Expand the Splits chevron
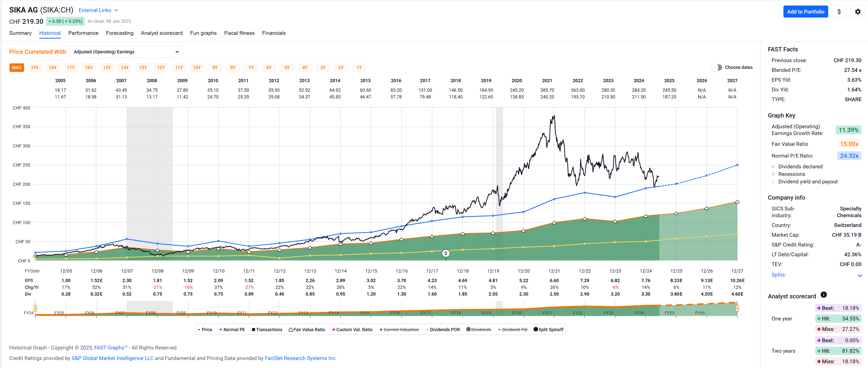Screen dimensions: 868x368 pyautogui.click(x=859, y=276)
